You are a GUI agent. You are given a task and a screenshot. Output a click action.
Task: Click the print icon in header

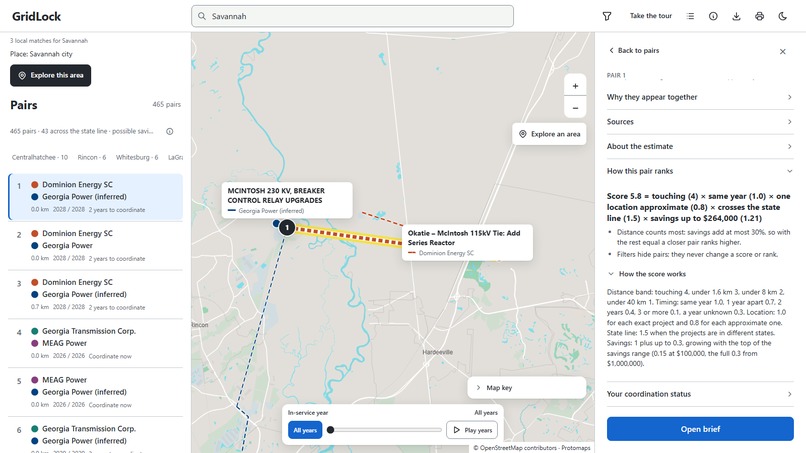[x=759, y=16]
